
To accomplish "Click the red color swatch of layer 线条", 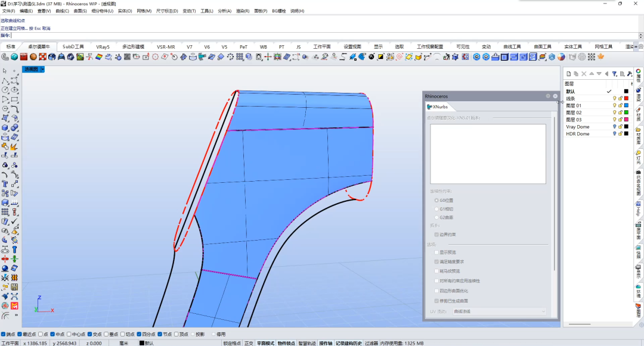I will [626, 98].
